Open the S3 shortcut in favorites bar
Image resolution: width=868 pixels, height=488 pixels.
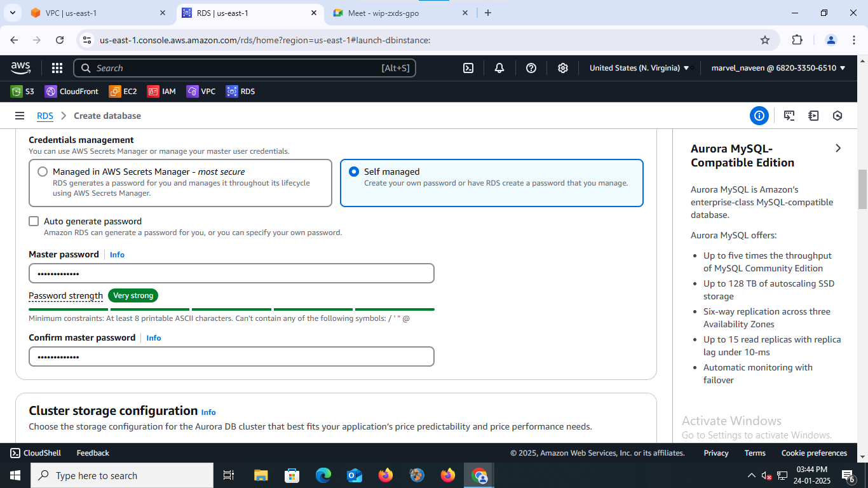(22, 91)
